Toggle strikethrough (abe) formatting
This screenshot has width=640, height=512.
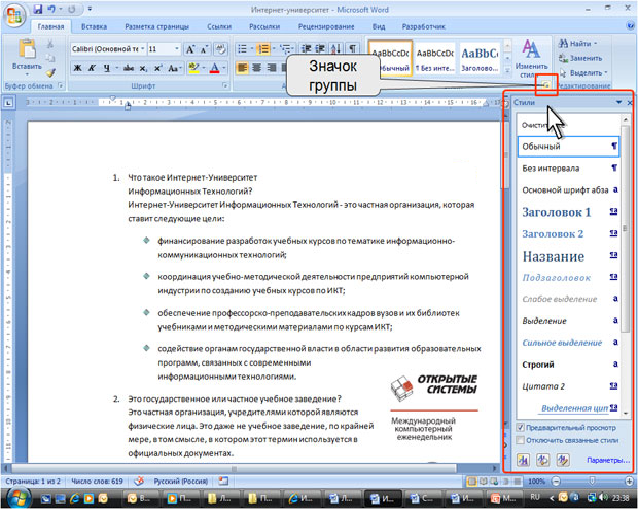[129, 68]
